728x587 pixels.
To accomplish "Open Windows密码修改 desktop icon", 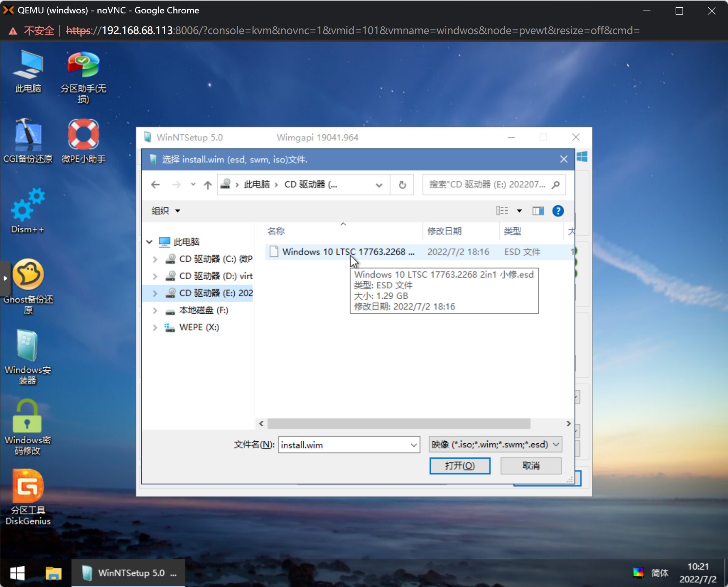I will [28, 427].
